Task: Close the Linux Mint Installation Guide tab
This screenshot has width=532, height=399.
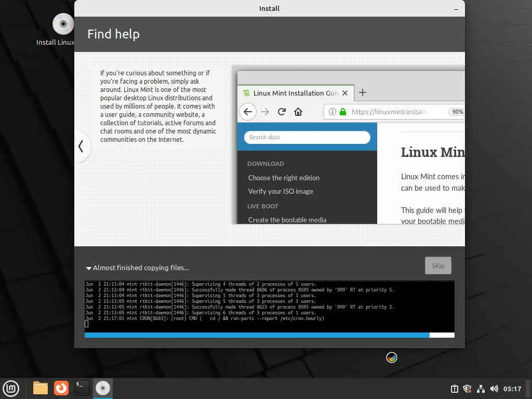Action: (x=345, y=93)
